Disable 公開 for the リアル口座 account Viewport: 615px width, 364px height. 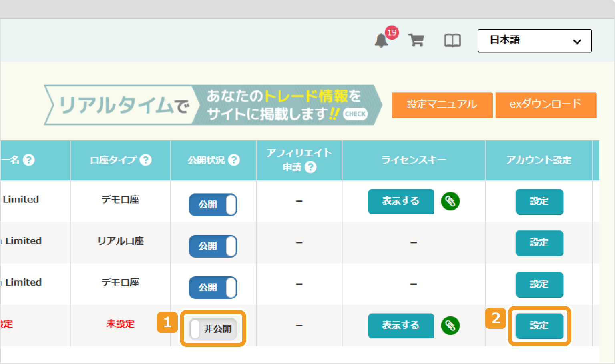click(213, 246)
